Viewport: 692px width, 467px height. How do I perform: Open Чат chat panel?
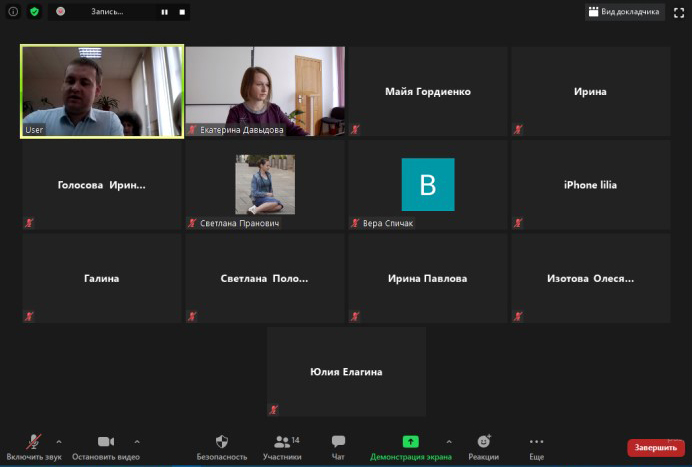338,447
